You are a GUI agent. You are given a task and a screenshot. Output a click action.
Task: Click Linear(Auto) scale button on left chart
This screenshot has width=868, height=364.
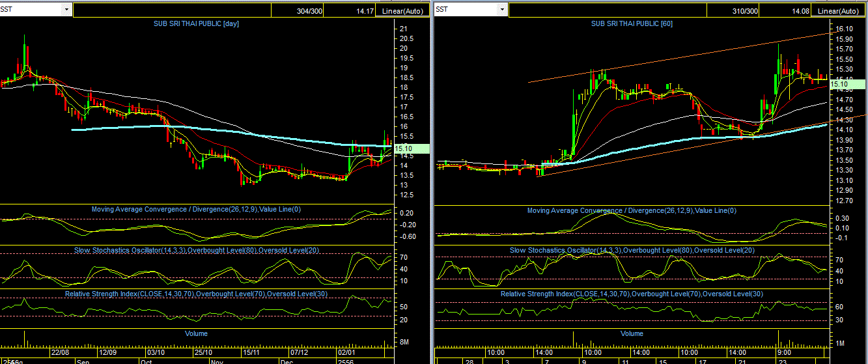click(x=402, y=10)
